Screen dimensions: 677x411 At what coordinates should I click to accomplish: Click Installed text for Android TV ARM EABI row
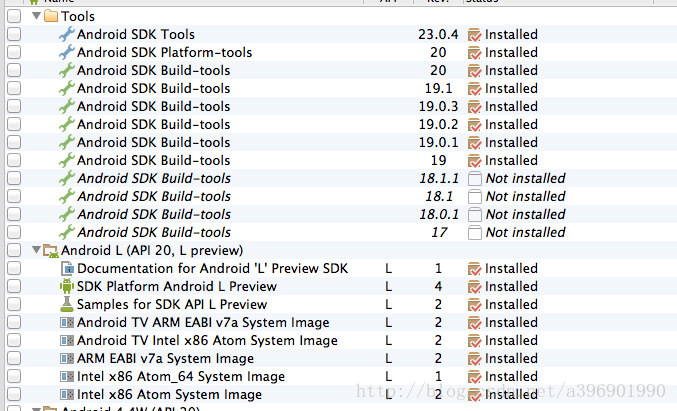point(511,322)
